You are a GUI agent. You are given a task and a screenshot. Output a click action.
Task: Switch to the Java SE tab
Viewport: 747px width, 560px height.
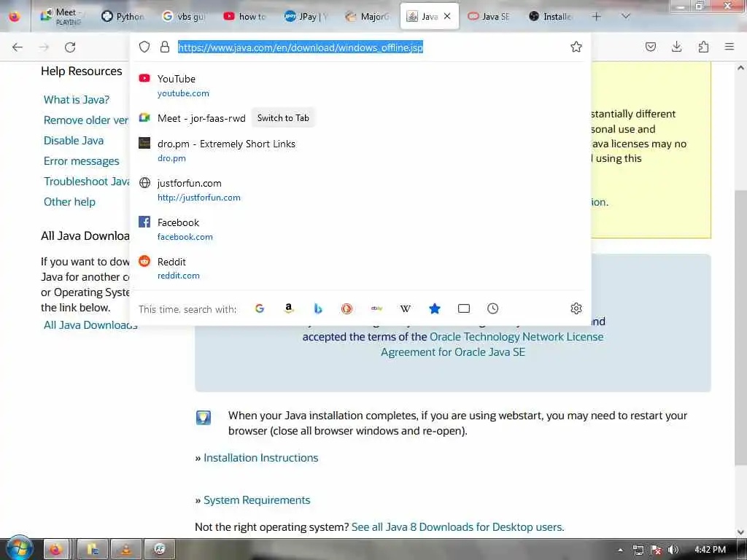(x=489, y=16)
